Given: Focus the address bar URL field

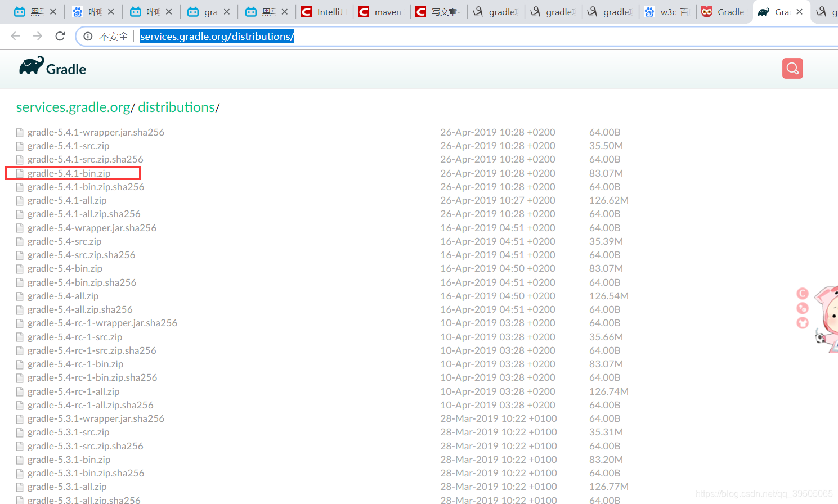Looking at the screenshot, I should tap(457, 37).
